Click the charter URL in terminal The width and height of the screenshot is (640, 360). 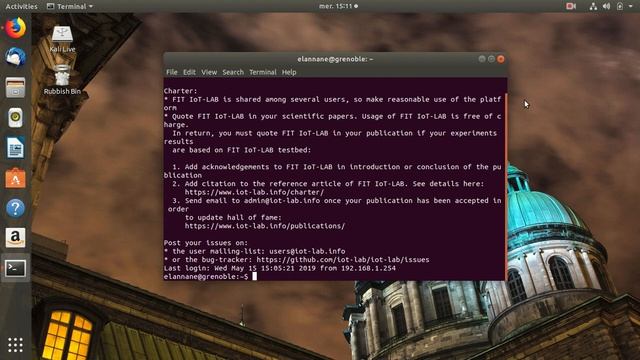click(254, 192)
